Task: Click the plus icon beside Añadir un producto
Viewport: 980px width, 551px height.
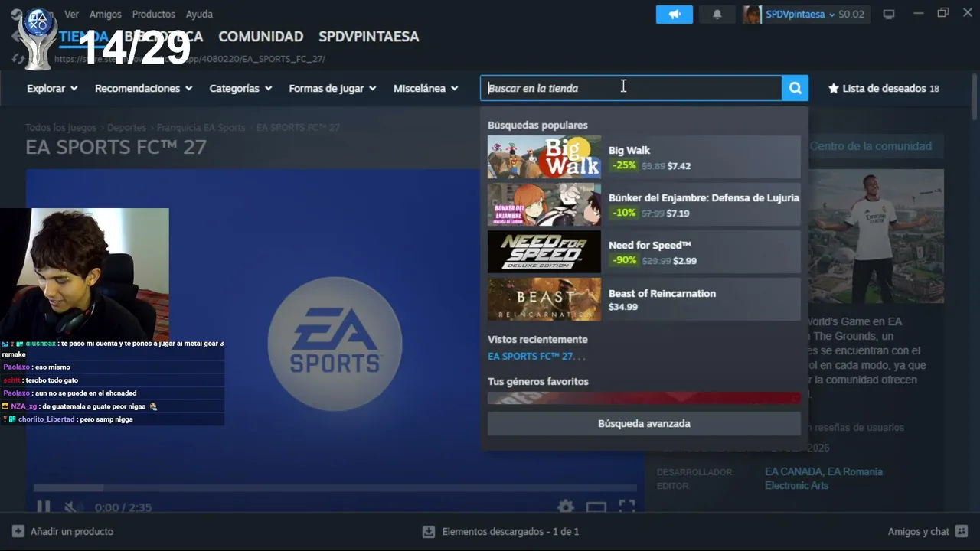Action: pyautogui.click(x=18, y=531)
